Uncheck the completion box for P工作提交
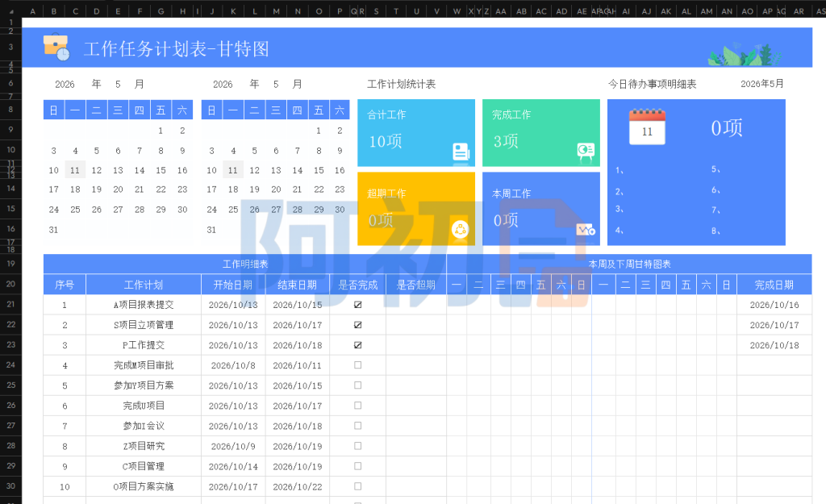The height and width of the screenshot is (504, 826). (x=357, y=345)
